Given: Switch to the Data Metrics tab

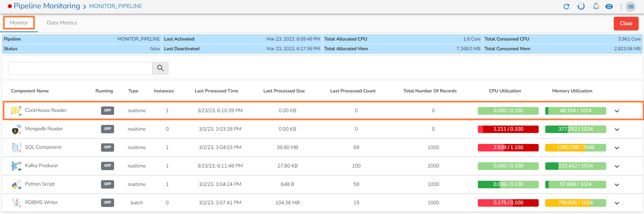Looking at the screenshot, I should [x=62, y=23].
